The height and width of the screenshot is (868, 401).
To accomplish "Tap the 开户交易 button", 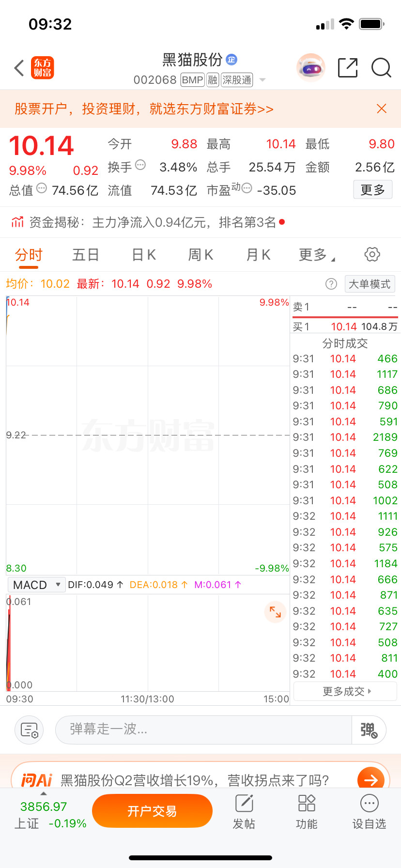I will coord(152,811).
